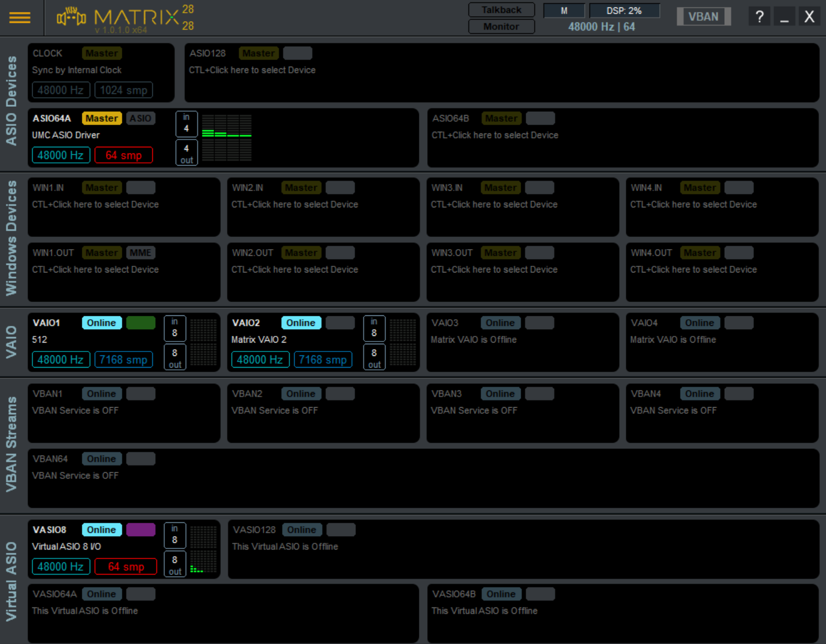Open the hamburger main menu
Viewport: 826px width, 644px height.
point(20,18)
